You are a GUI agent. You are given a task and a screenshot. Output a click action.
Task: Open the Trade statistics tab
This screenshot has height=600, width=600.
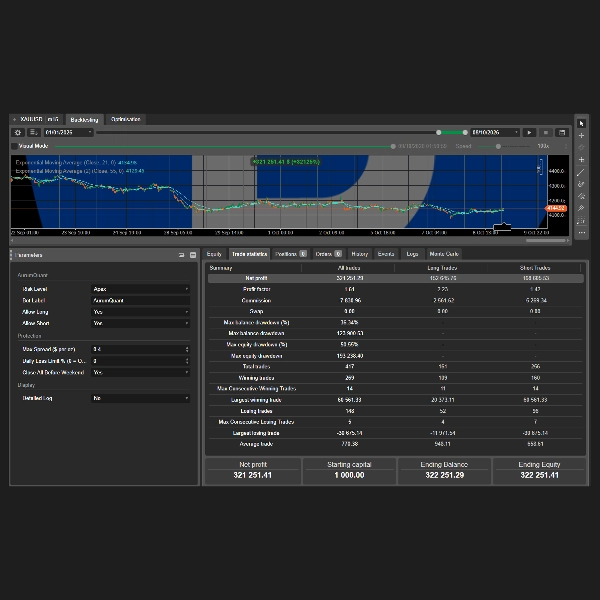point(249,254)
